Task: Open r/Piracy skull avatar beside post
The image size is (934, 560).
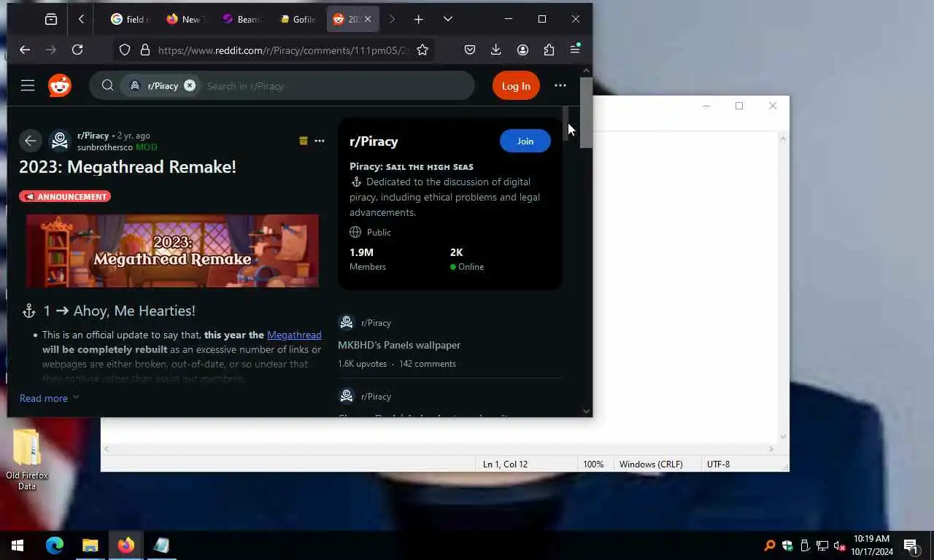Action: pos(60,141)
